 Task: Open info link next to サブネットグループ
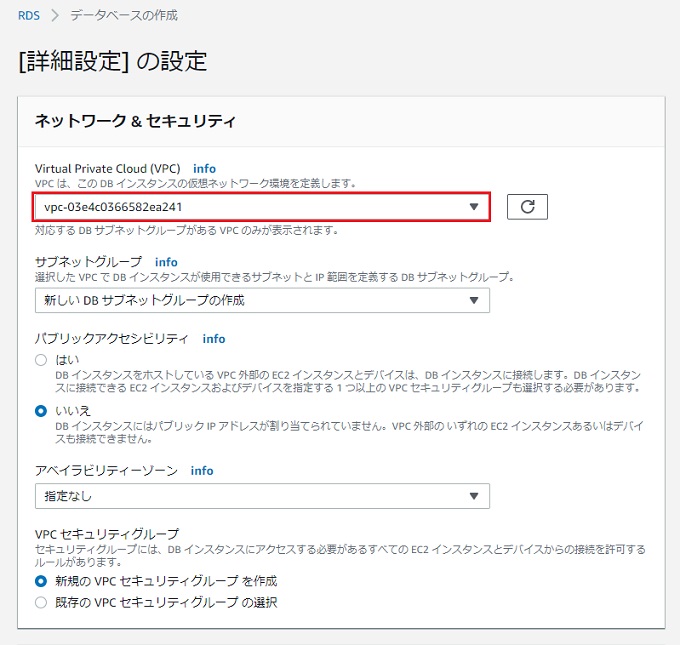tap(166, 262)
